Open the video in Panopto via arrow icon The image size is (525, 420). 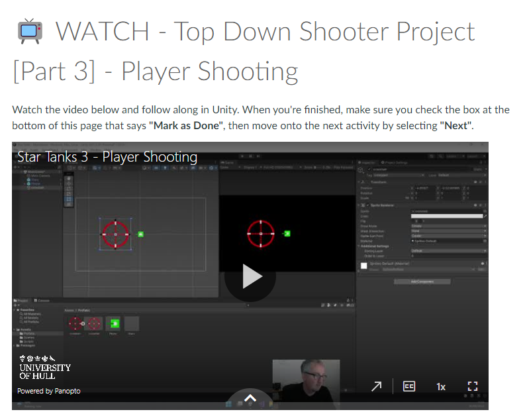(x=376, y=386)
